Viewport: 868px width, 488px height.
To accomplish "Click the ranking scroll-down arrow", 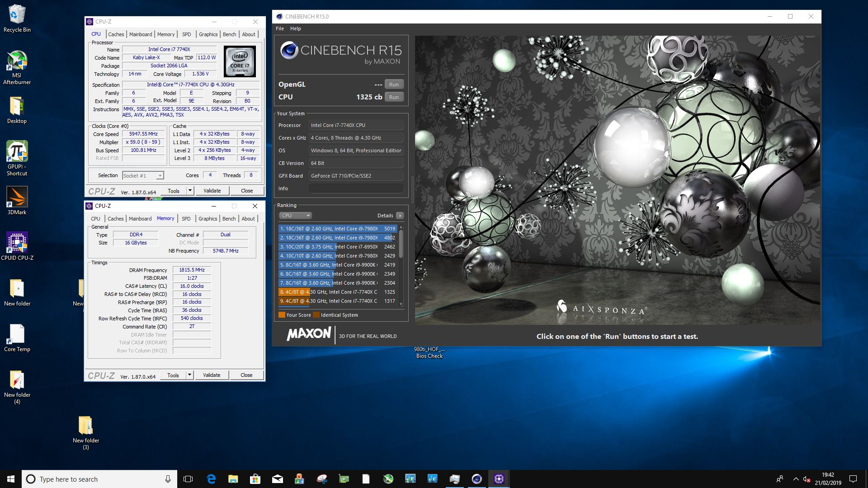I will tap(401, 304).
